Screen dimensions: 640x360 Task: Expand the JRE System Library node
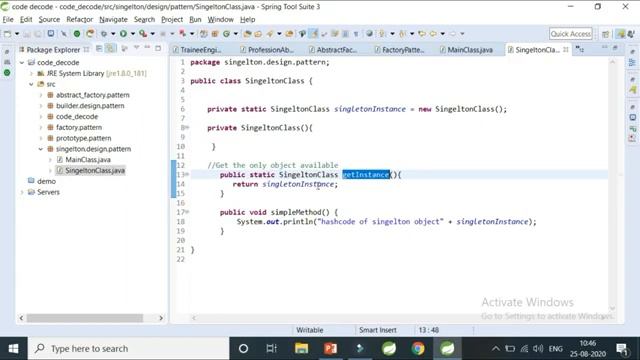[x=31, y=73]
